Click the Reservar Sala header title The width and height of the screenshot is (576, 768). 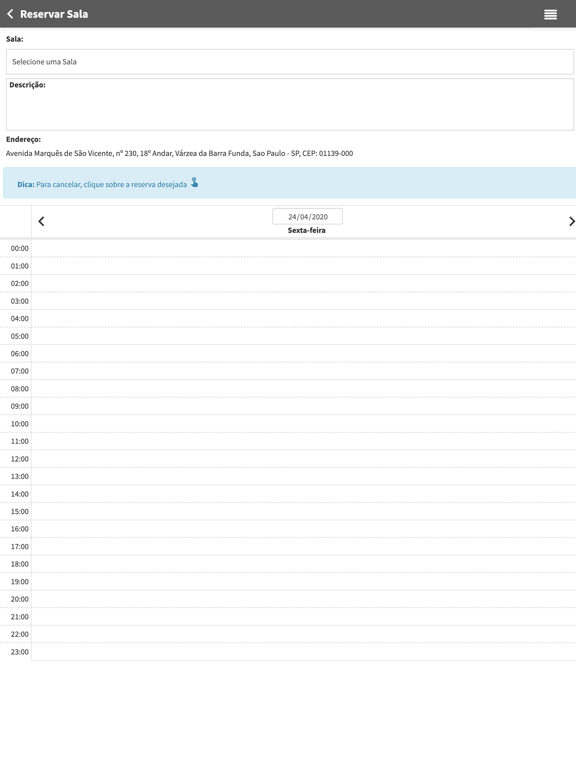click(x=54, y=14)
